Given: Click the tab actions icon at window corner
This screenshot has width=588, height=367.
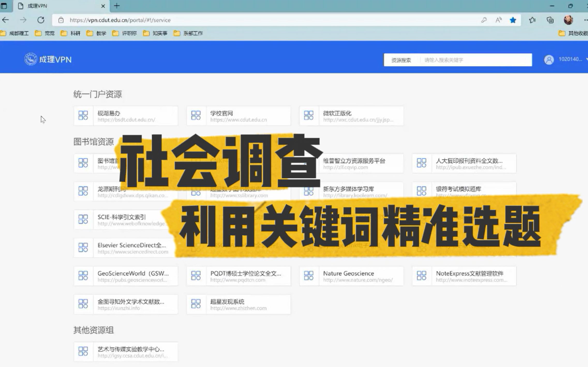Looking at the screenshot, I should [4, 6].
